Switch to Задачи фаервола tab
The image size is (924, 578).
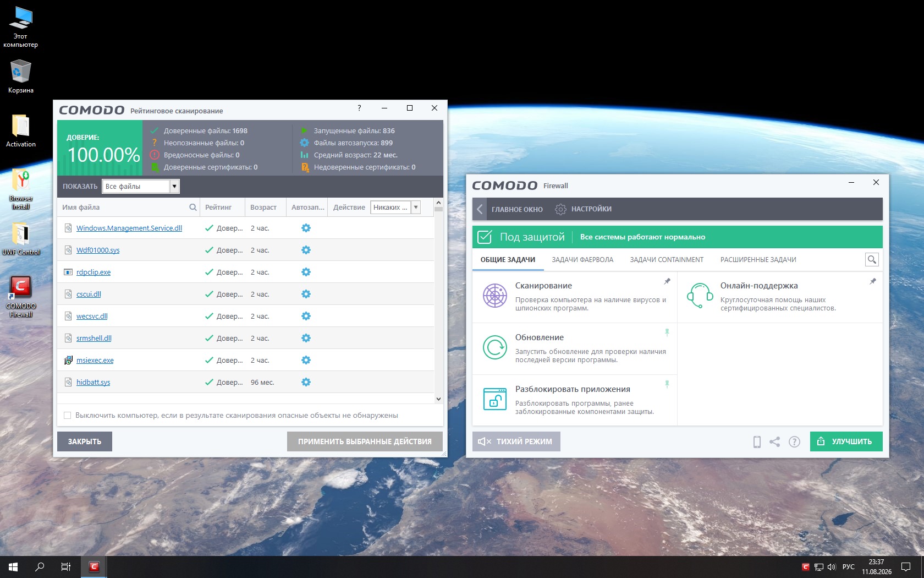pyautogui.click(x=582, y=260)
